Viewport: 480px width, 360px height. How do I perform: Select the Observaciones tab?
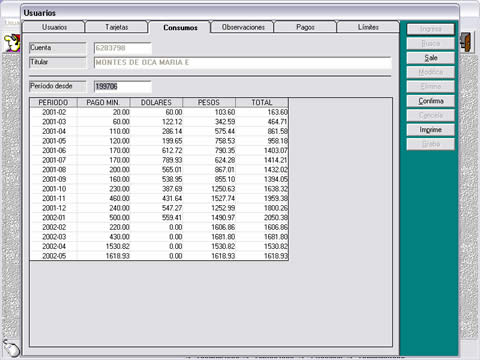243,27
